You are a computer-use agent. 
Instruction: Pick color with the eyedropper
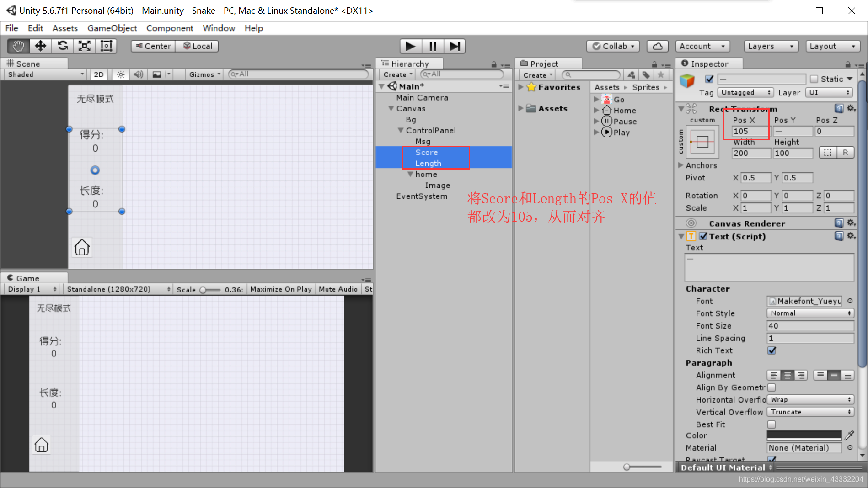coord(849,435)
